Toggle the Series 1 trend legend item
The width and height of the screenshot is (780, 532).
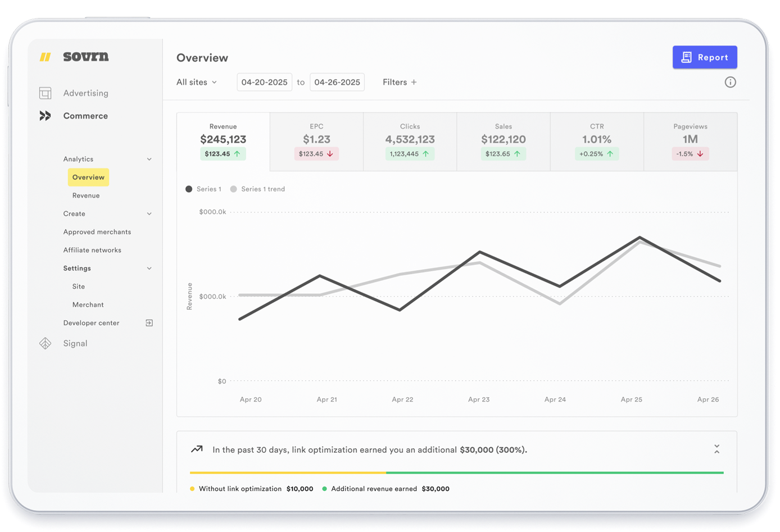tap(257, 189)
